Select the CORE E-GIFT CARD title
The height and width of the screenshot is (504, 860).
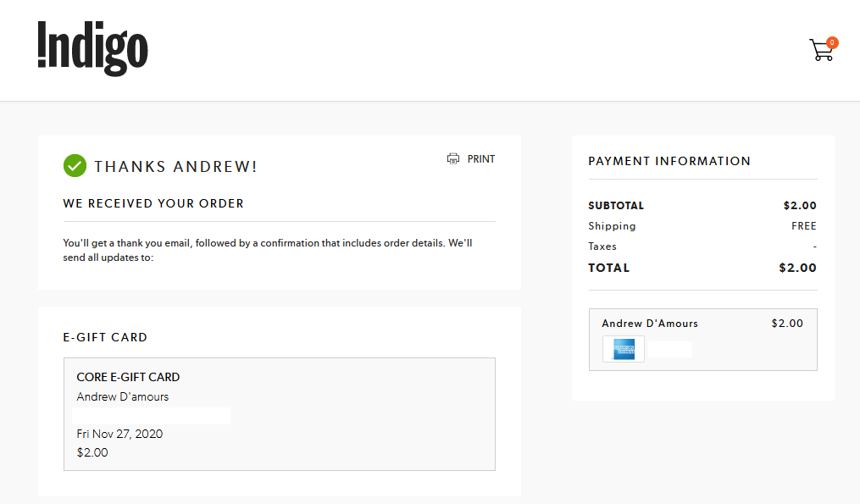point(128,377)
